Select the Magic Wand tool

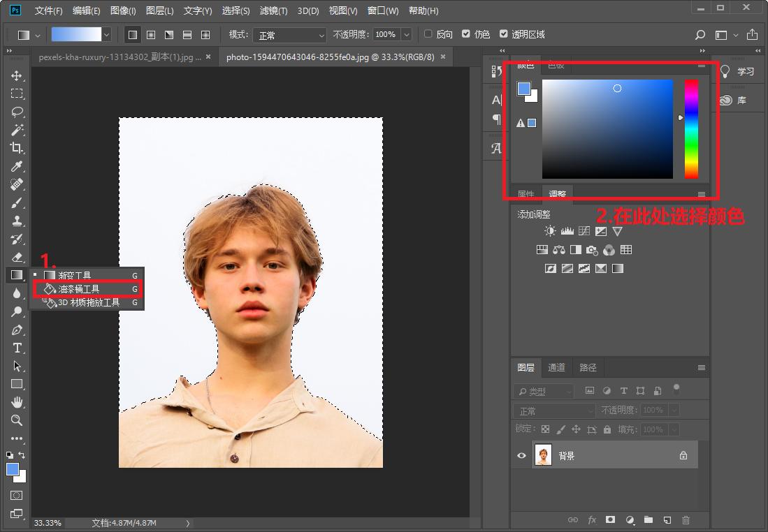click(17, 130)
